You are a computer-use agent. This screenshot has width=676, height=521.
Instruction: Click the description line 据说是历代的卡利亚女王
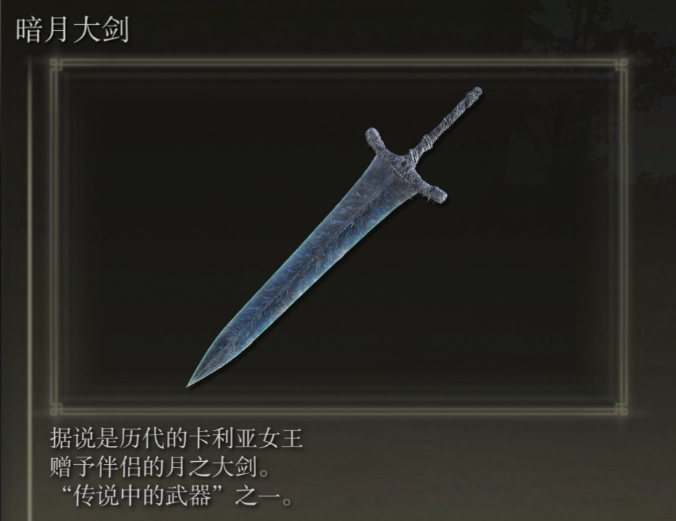coord(176,438)
